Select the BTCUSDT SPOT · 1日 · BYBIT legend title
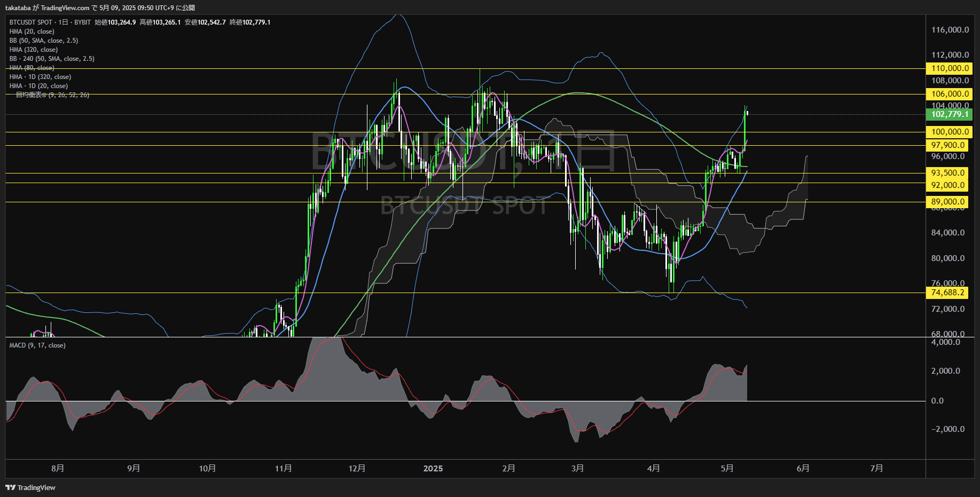Screen dimensions: 980x497 [x=50, y=22]
